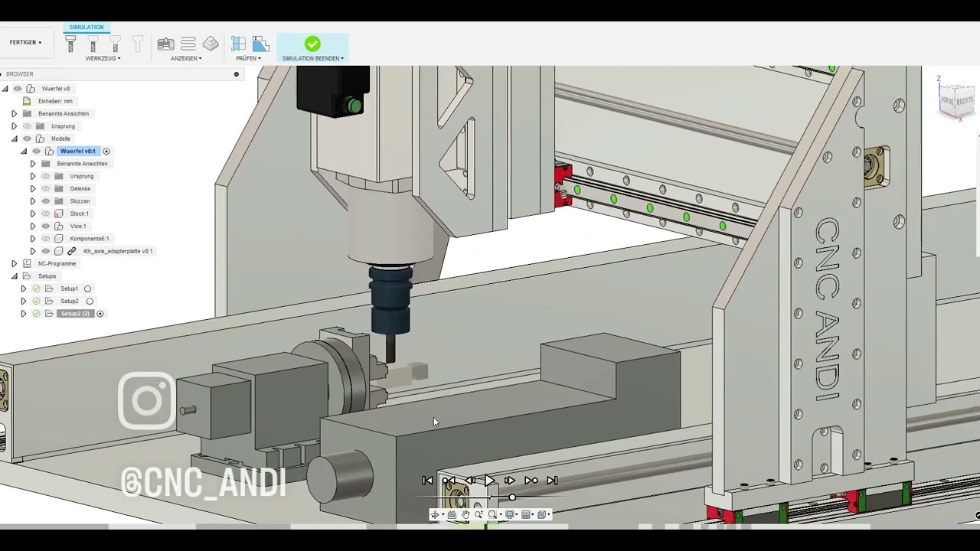
Task: Toggle visibility of Modelle
Action: pyautogui.click(x=27, y=139)
